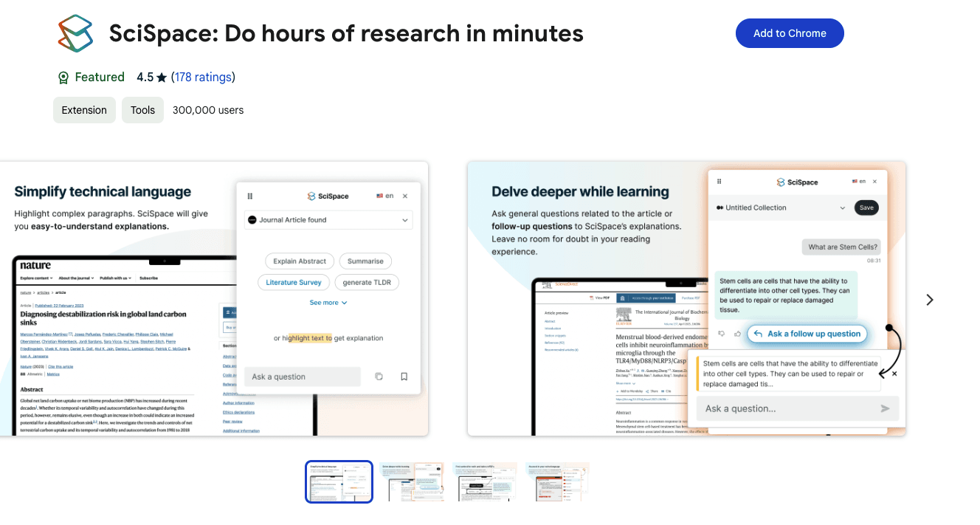
Task: Give a thumbs down to the stem cells answer
Action: click(722, 334)
